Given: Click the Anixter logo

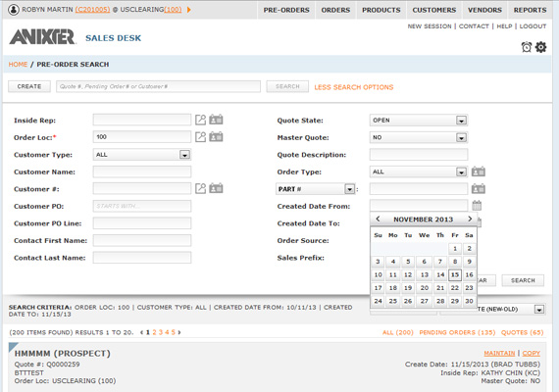Looking at the screenshot, I should (x=42, y=36).
